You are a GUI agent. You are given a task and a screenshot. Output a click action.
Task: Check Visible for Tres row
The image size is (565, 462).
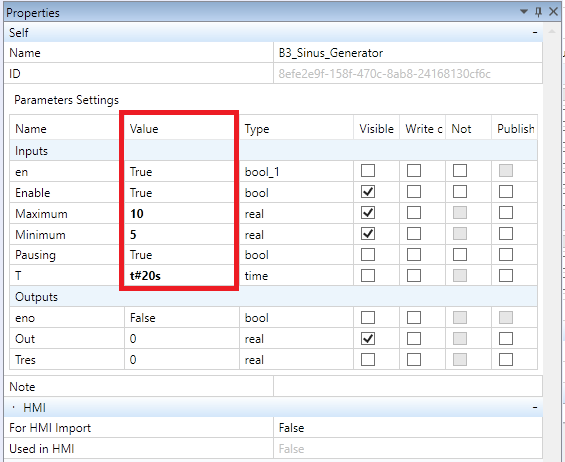click(x=368, y=359)
